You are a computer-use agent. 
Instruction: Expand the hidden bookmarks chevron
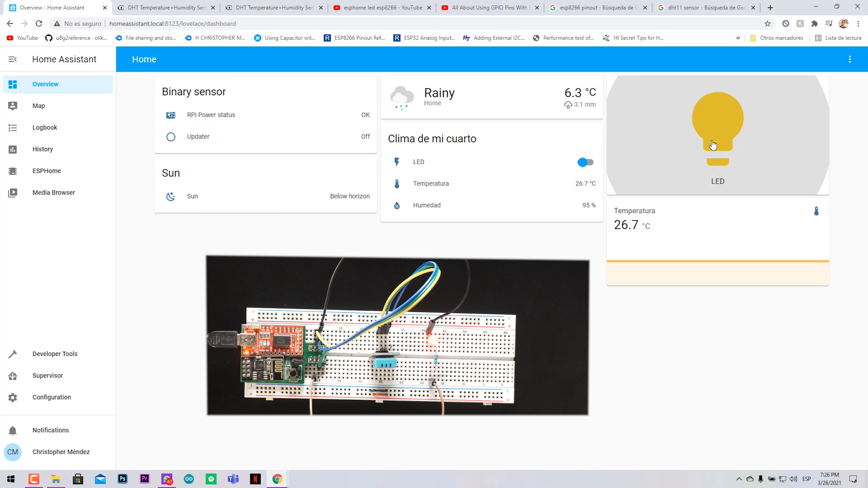(x=738, y=38)
